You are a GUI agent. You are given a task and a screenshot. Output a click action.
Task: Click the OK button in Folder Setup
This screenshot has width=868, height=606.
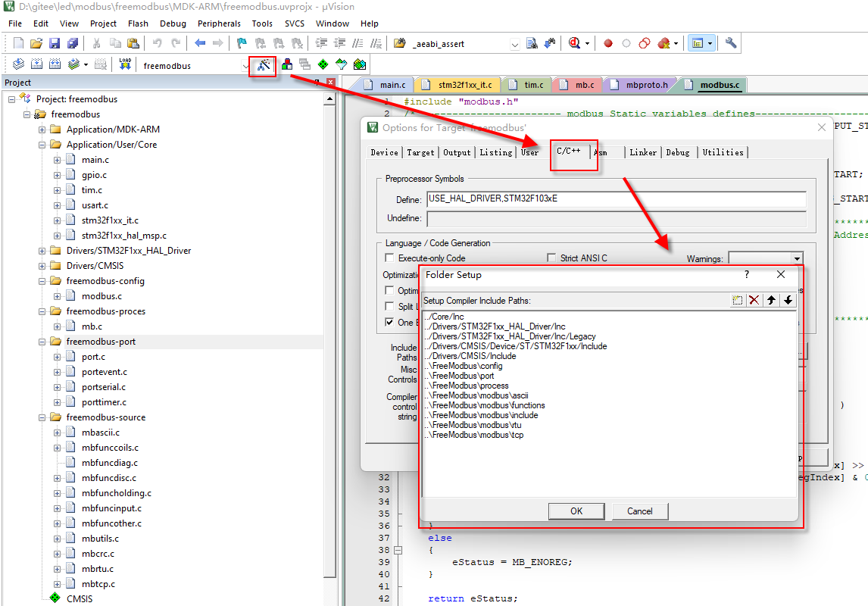click(x=576, y=511)
